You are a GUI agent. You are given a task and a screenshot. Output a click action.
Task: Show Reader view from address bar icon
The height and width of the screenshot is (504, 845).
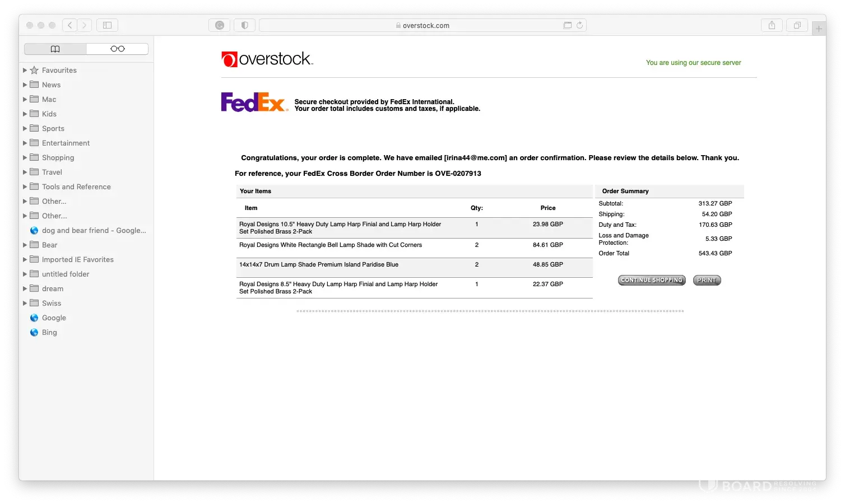(567, 25)
